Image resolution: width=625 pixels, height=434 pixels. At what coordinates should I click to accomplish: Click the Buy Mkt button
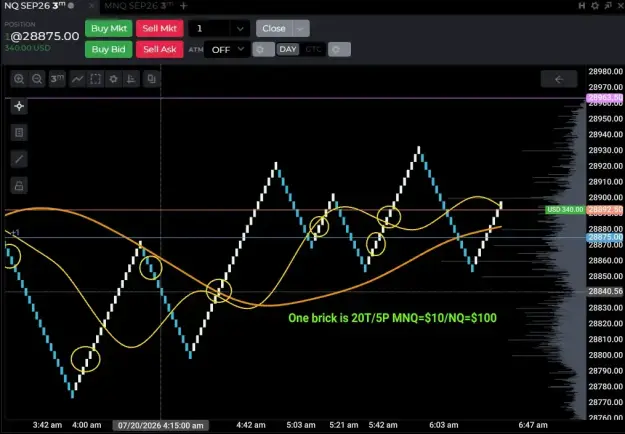click(x=109, y=28)
